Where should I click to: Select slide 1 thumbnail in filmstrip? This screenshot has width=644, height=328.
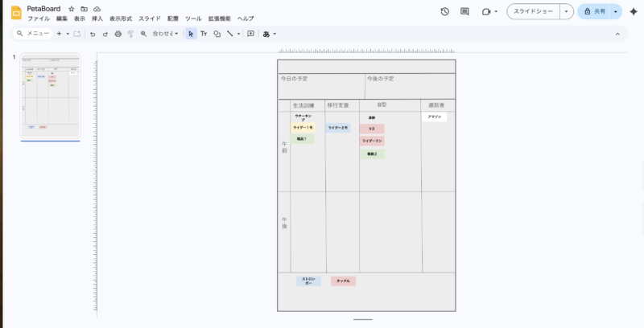tap(51, 96)
